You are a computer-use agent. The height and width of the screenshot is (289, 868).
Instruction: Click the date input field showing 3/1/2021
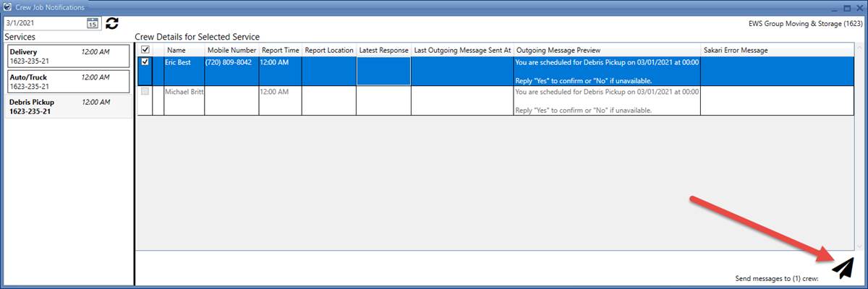click(x=43, y=23)
